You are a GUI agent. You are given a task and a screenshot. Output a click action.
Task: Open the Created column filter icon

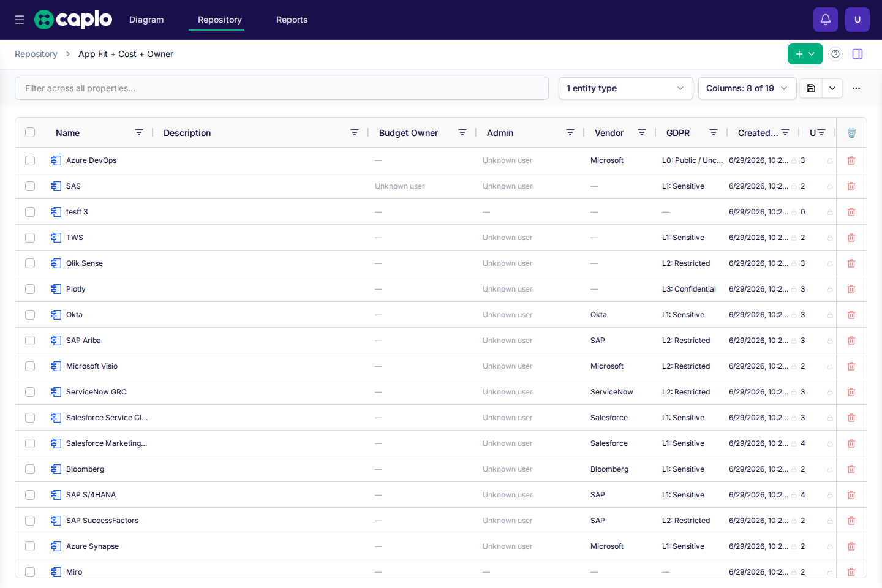785,133
